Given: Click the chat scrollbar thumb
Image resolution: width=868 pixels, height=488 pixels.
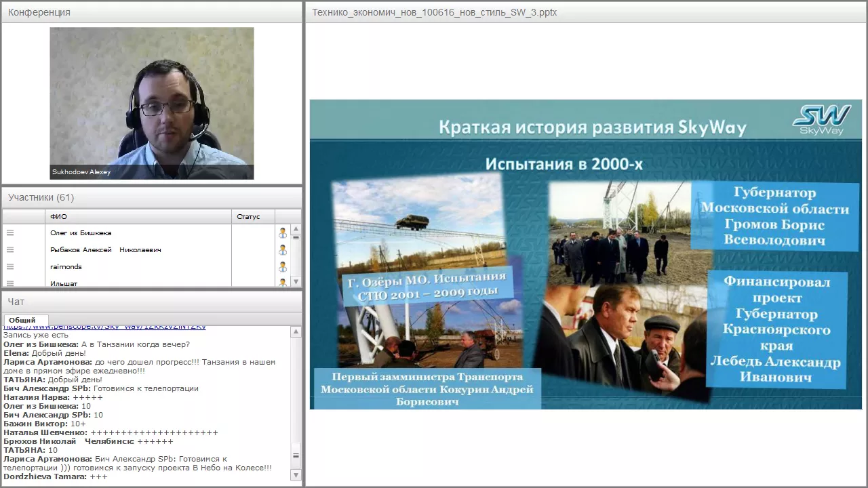Looking at the screenshot, I should pos(296,456).
